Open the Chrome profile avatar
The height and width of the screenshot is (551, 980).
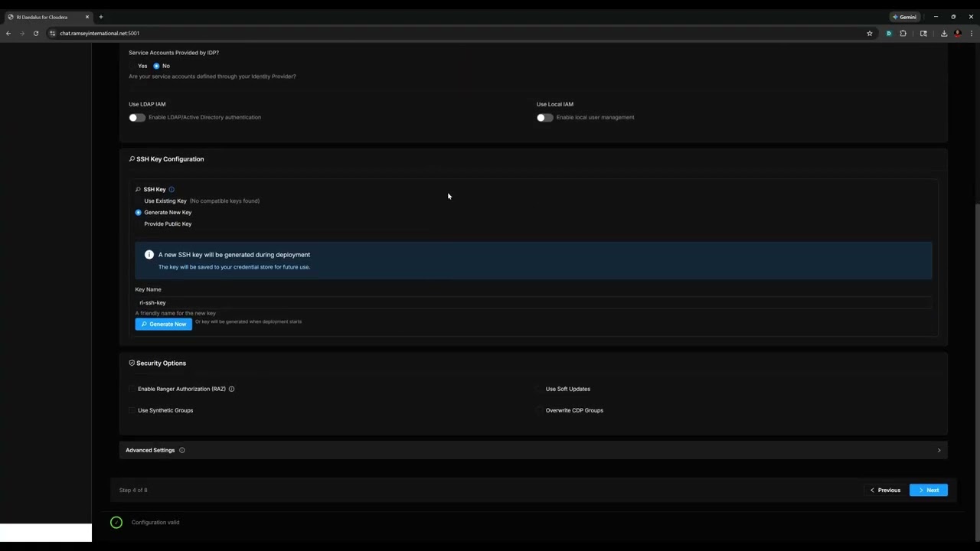[x=958, y=33]
